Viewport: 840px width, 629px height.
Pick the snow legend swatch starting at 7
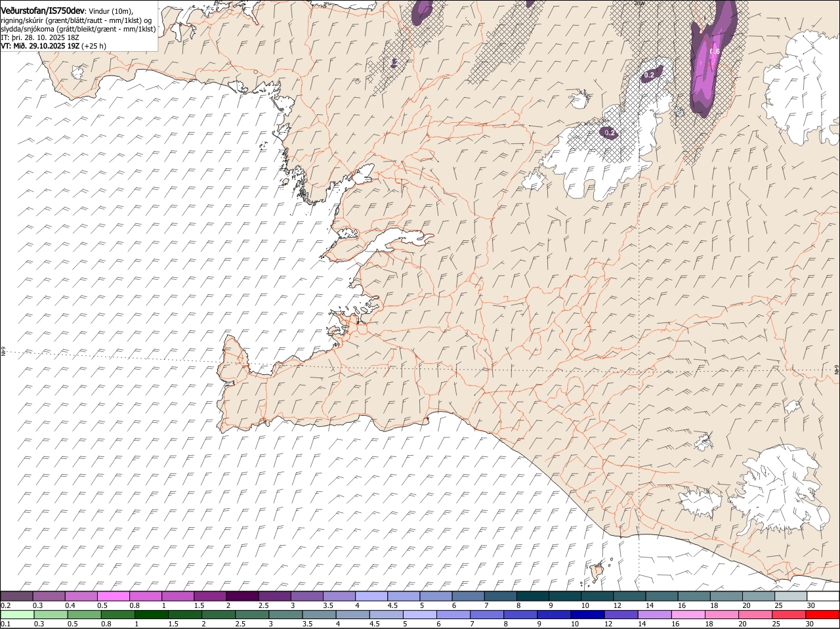[x=501, y=596]
